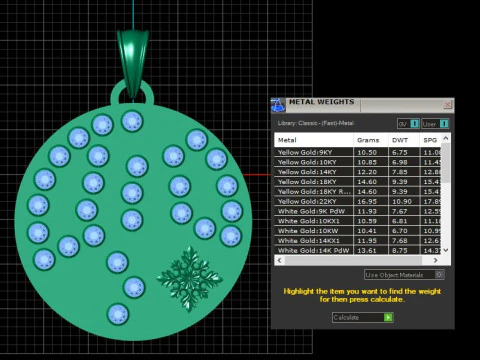The image size is (480, 360).
Task: Click the 7.67 DWT value
Action: point(400,211)
